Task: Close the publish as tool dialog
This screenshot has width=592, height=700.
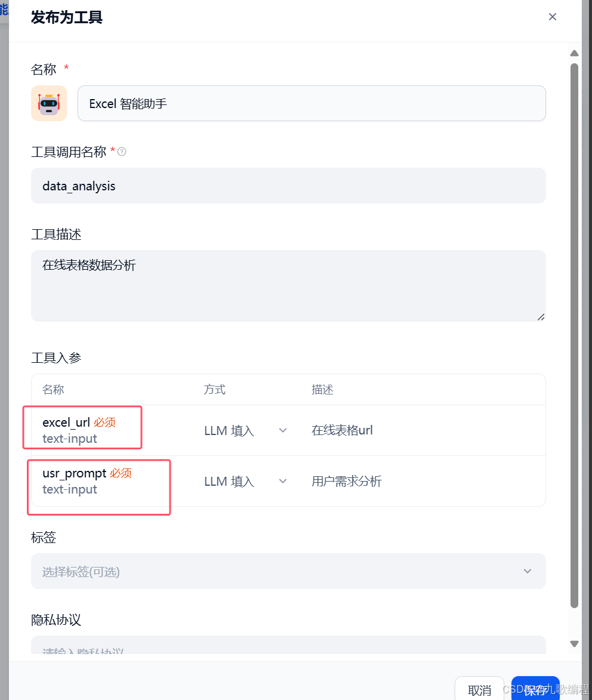Action: [552, 17]
